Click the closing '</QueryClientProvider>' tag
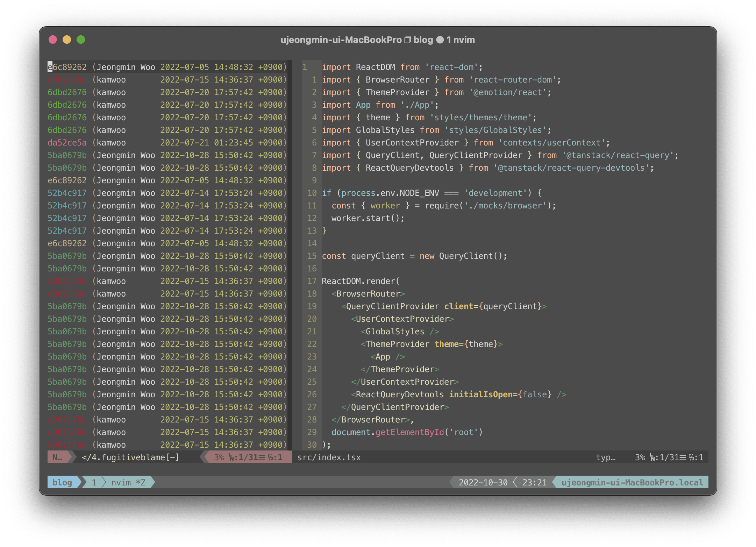This screenshot has width=756, height=547. (395, 407)
